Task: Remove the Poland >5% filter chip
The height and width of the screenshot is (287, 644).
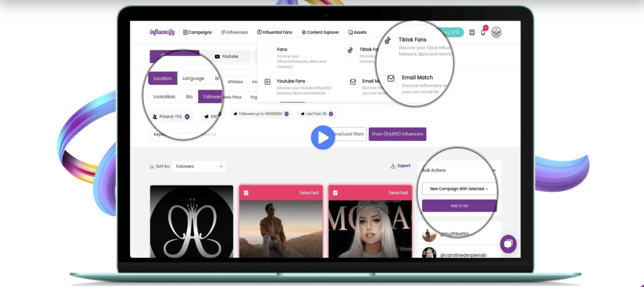Action: (x=187, y=116)
